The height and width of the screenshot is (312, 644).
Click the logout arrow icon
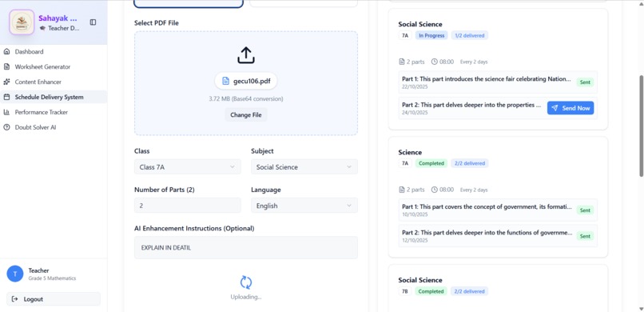click(15, 299)
